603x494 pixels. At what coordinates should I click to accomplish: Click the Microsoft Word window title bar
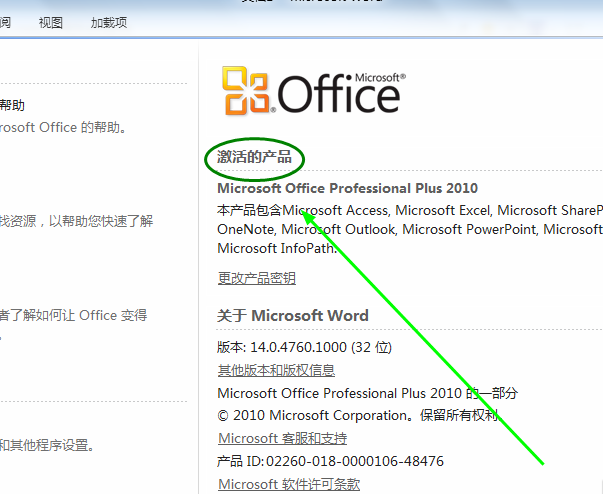[300, 3]
